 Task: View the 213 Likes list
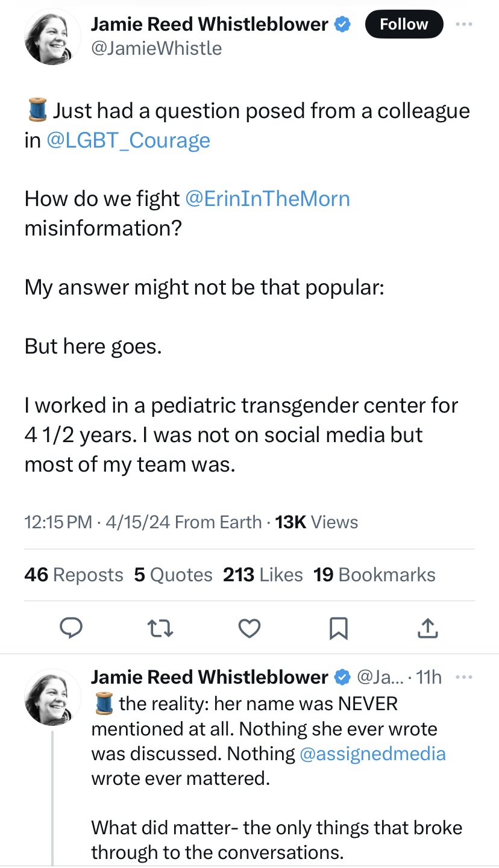click(x=263, y=575)
